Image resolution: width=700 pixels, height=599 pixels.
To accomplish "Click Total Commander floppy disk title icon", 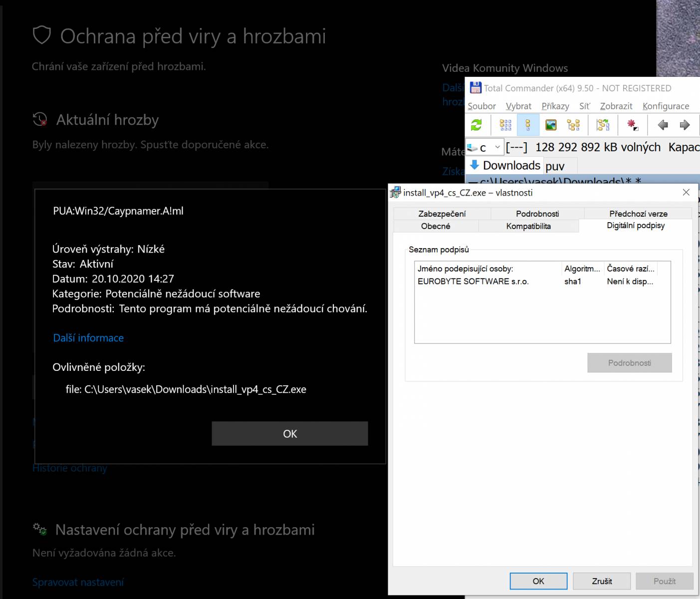I will [x=475, y=88].
